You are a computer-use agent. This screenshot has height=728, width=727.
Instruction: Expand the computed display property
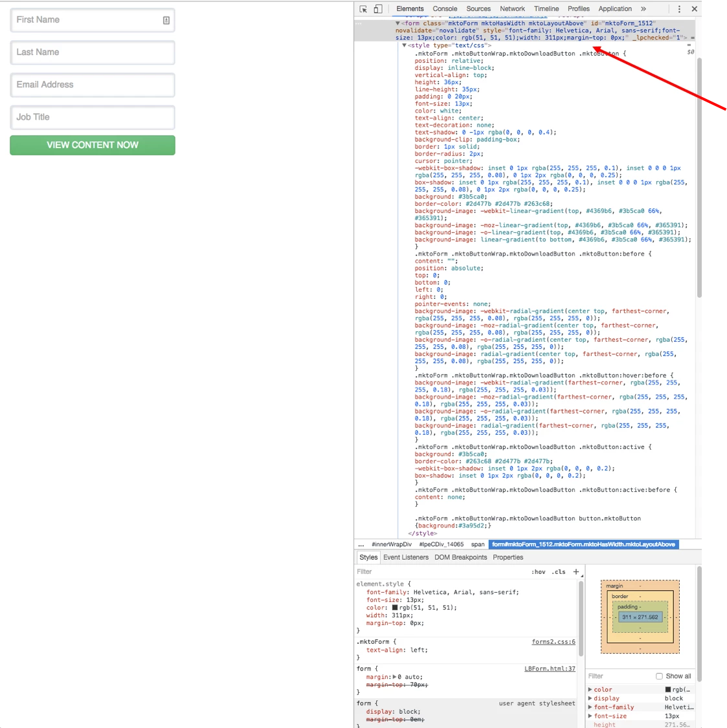click(590, 698)
